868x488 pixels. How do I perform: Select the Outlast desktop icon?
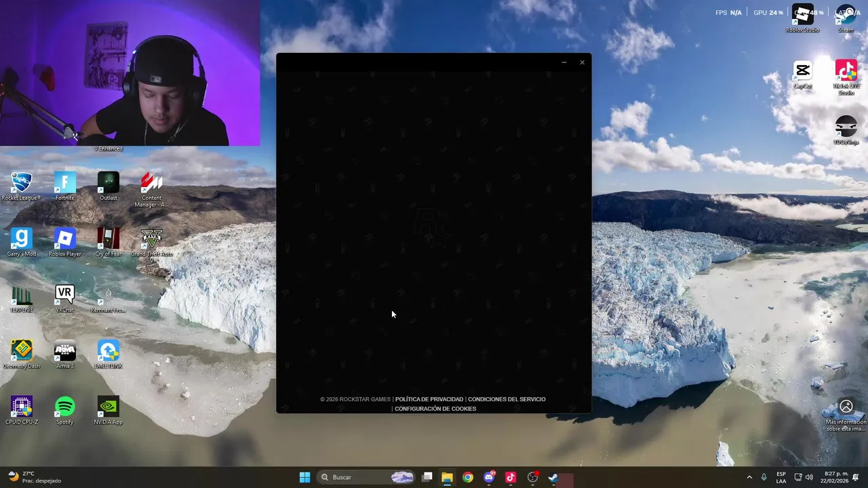click(108, 186)
